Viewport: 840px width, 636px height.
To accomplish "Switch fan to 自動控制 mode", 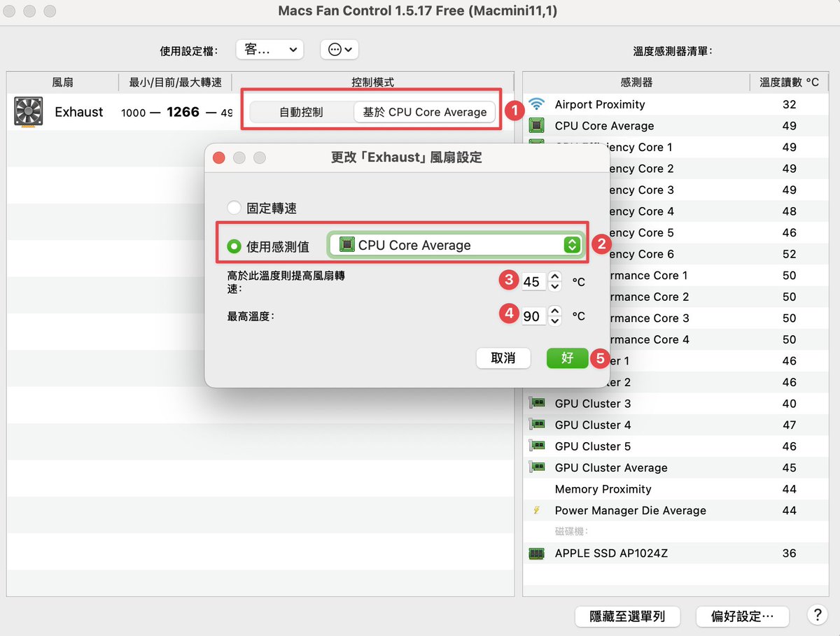I will (301, 112).
